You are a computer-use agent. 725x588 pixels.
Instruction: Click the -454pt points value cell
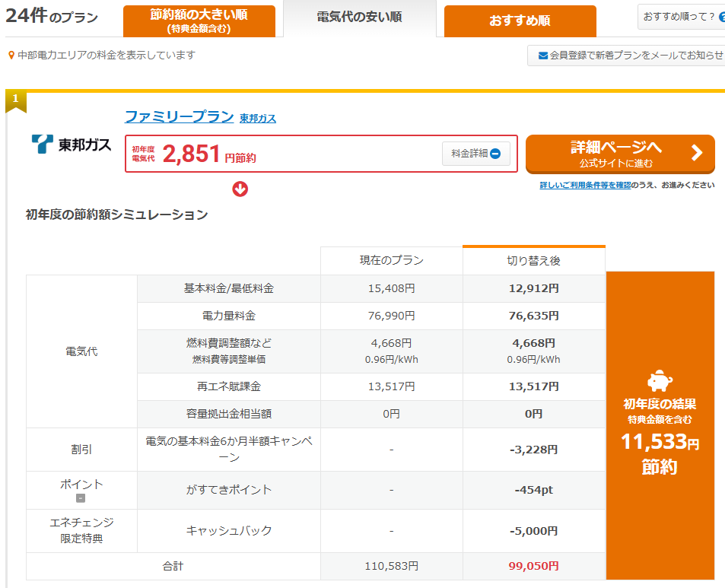point(534,490)
